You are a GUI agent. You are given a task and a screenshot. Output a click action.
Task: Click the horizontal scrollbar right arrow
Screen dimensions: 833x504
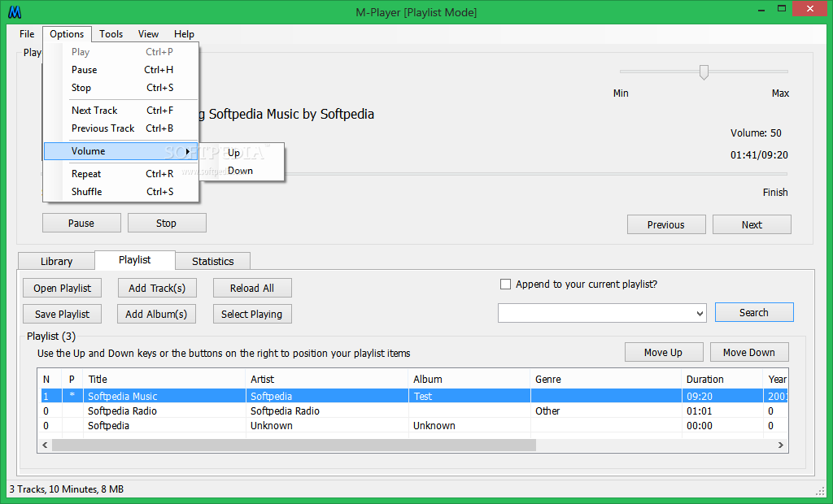coord(780,445)
